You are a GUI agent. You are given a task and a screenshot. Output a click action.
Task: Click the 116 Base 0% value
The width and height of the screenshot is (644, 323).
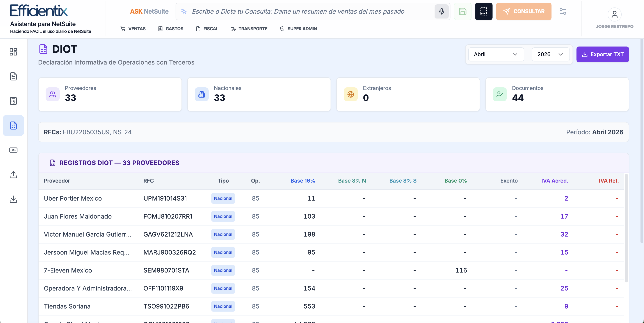point(461,270)
